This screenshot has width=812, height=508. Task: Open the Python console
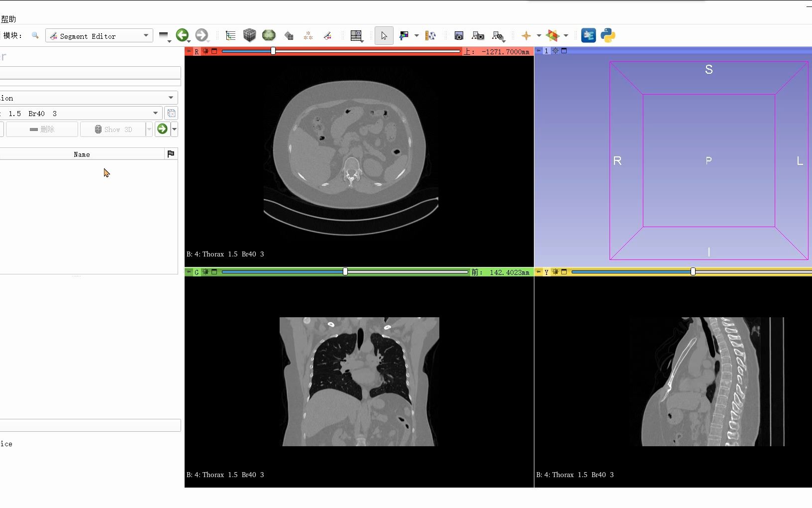point(608,35)
